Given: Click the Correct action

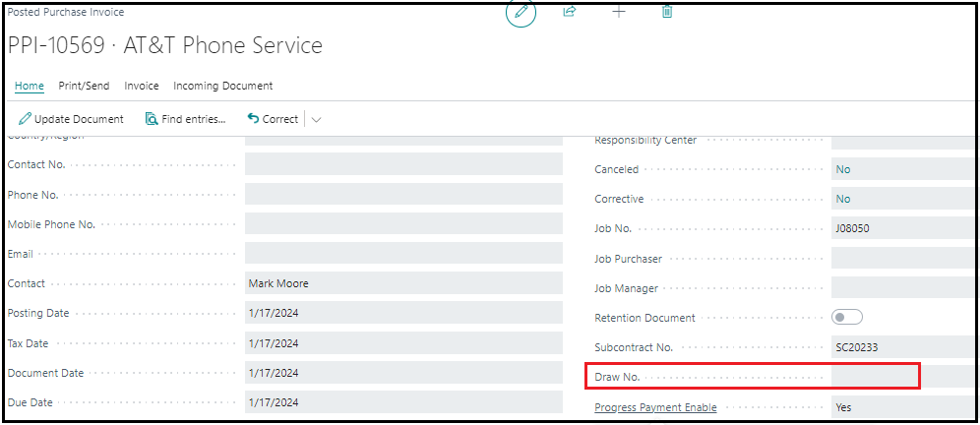Looking at the screenshot, I should point(273,119).
